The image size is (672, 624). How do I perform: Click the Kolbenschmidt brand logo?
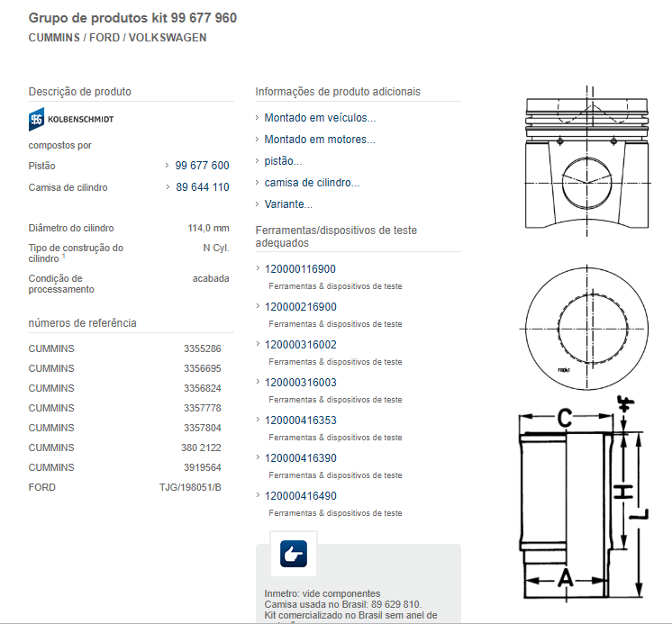pyautogui.click(x=71, y=119)
